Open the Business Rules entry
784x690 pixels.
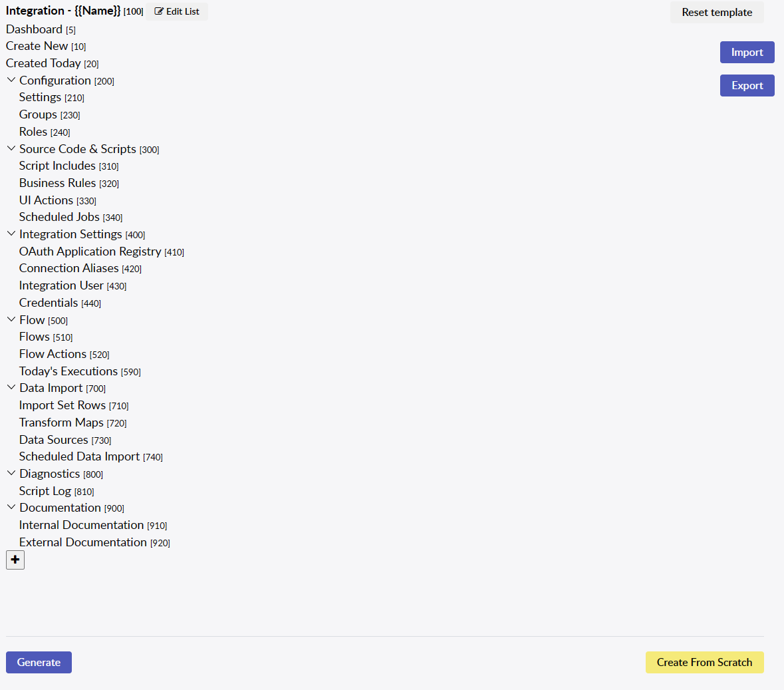click(57, 183)
